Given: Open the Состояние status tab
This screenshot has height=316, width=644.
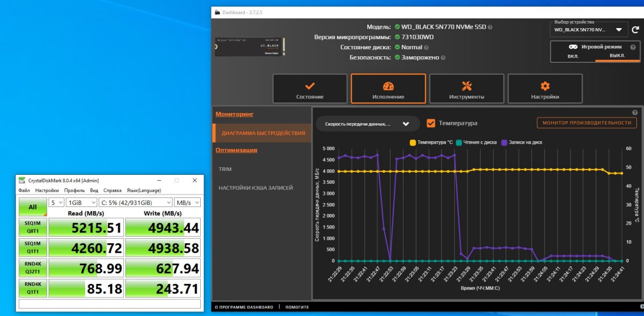Looking at the screenshot, I should pyautogui.click(x=310, y=88).
